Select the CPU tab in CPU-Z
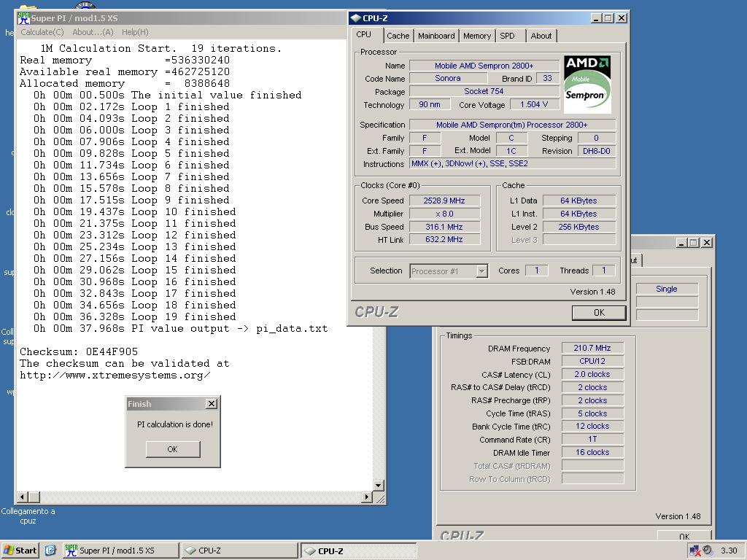Image resolution: width=747 pixels, height=560 pixels. pos(363,35)
